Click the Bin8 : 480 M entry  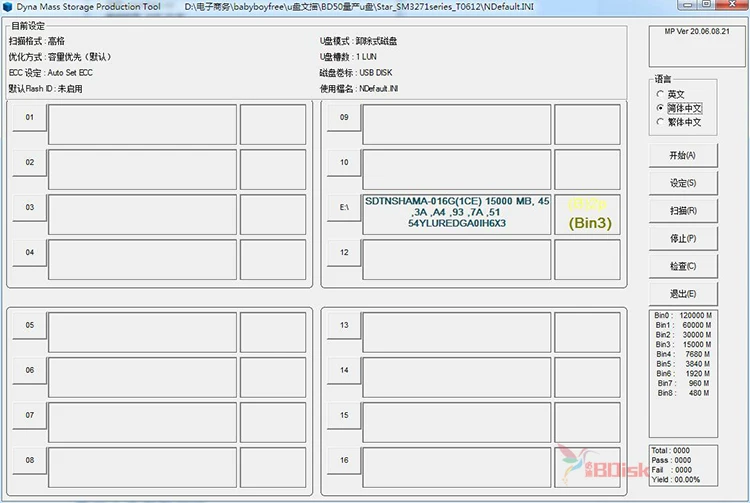(x=683, y=393)
